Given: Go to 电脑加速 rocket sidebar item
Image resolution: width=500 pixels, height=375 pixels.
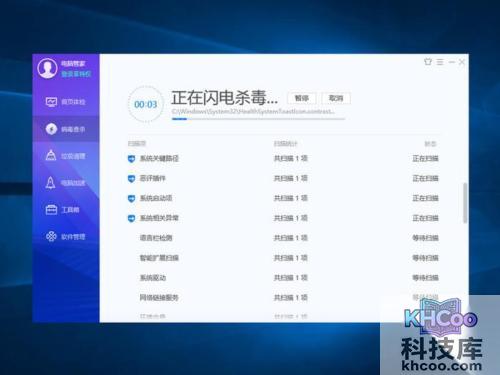Looking at the screenshot, I should pos(66,183).
